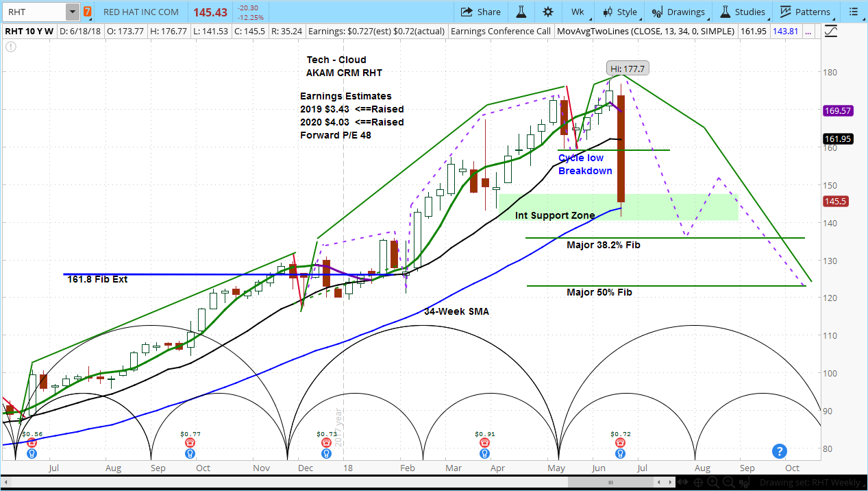Click into the RHT symbol input field
Screen dimensions: 868x491
tap(35, 12)
